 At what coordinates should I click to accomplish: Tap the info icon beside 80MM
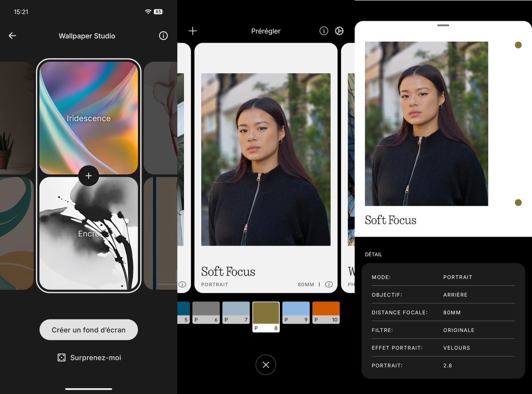329,285
